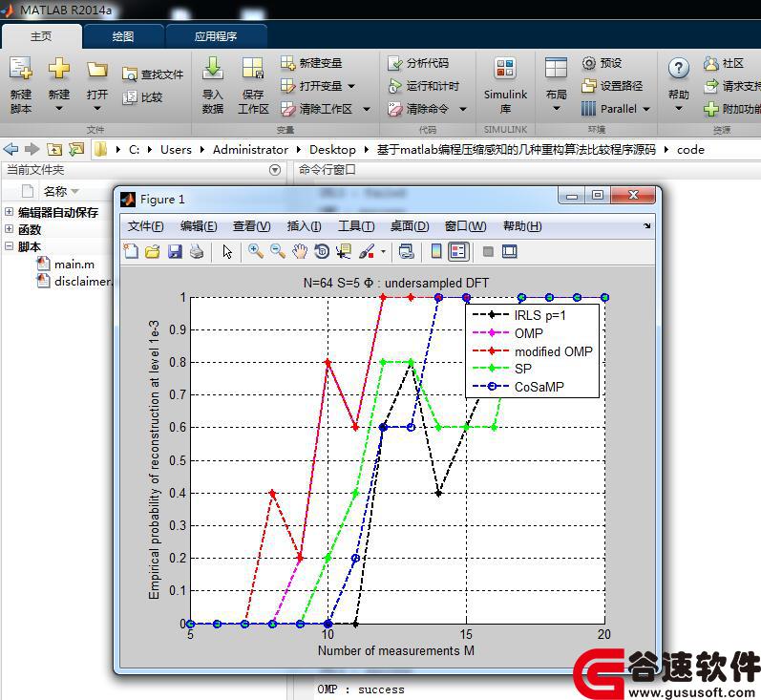Click Name (名称) column header
The width and height of the screenshot is (761, 700).
[54, 191]
